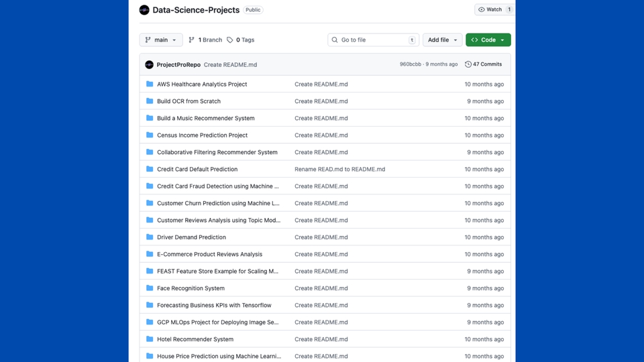644x362 pixels.
Task: Open the 0 Tags link
Action: [241, 40]
